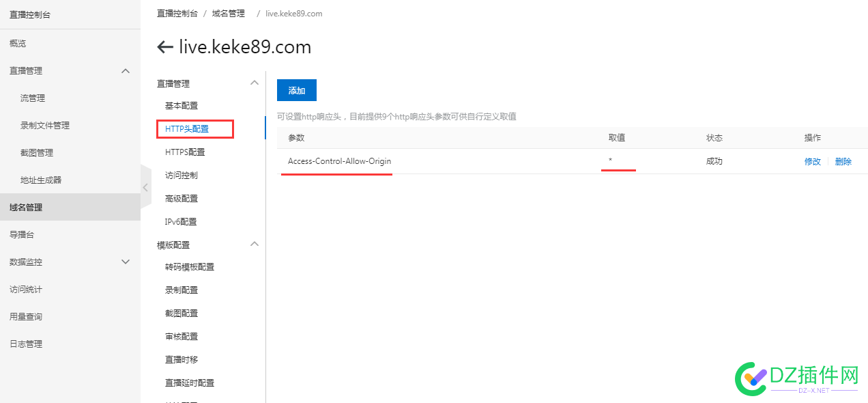Select the HTTPS配置 menu item
This screenshot has width=868, height=403.
[185, 152]
